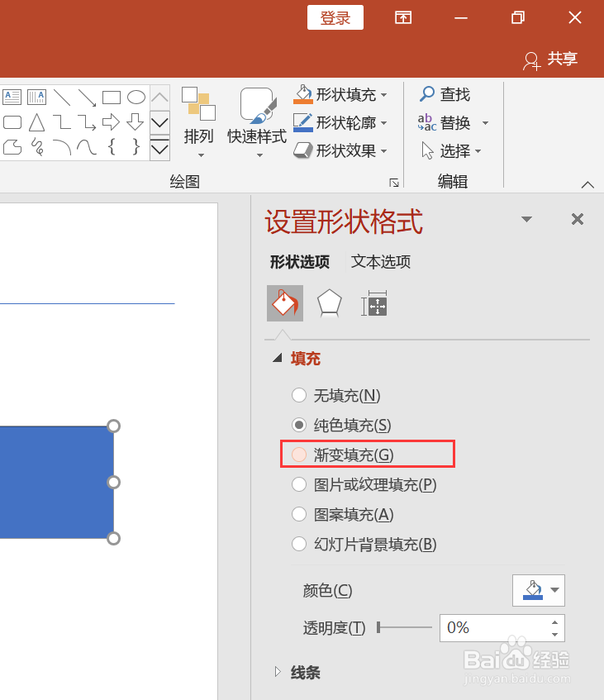Expand the Line (线条) section
Image resolution: width=604 pixels, height=700 pixels.
[x=278, y=672]
